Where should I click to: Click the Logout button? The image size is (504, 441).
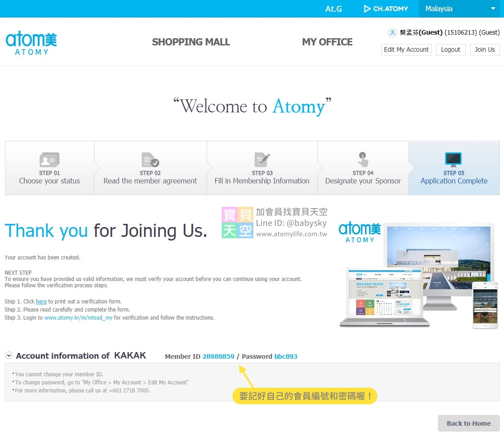click(450, 50)
